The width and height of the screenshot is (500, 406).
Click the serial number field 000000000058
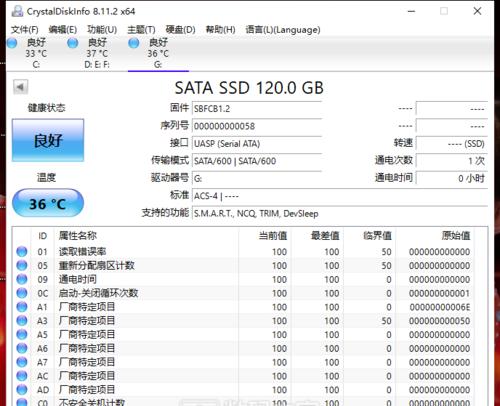tap(257, 126)
